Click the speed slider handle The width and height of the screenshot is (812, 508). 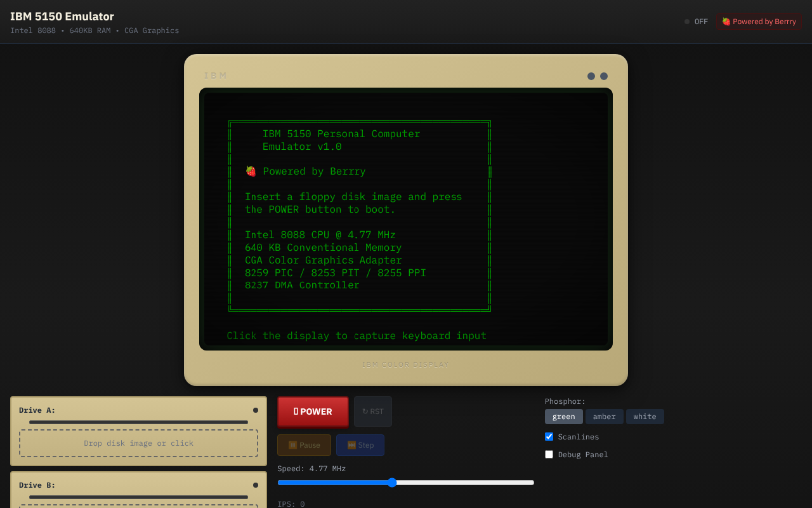point(392,483)
